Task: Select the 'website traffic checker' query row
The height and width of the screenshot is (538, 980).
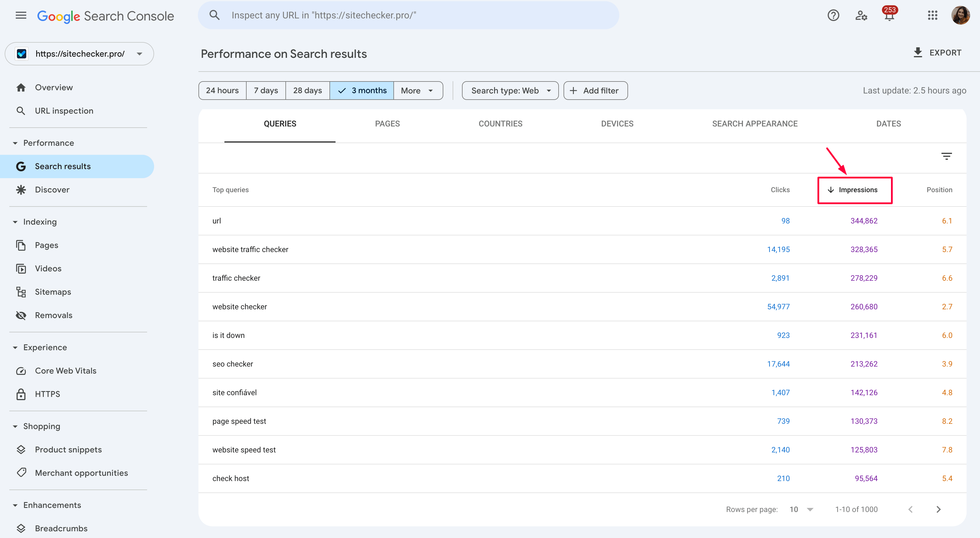Action: tap(582, 249)
